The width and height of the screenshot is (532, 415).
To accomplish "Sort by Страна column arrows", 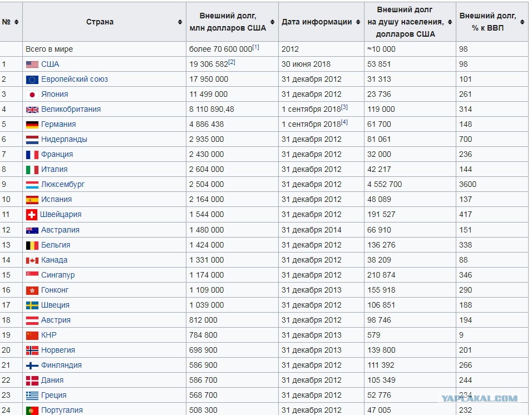I will click(x=180, y=22).
